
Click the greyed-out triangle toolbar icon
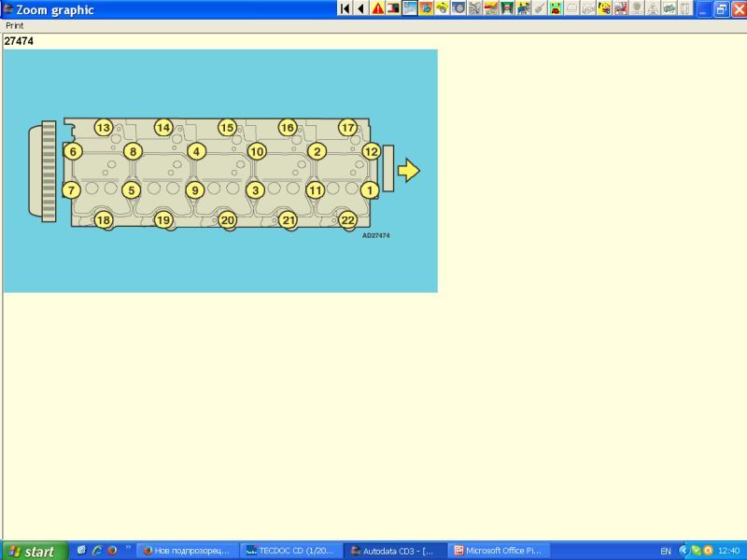(653, 8)
